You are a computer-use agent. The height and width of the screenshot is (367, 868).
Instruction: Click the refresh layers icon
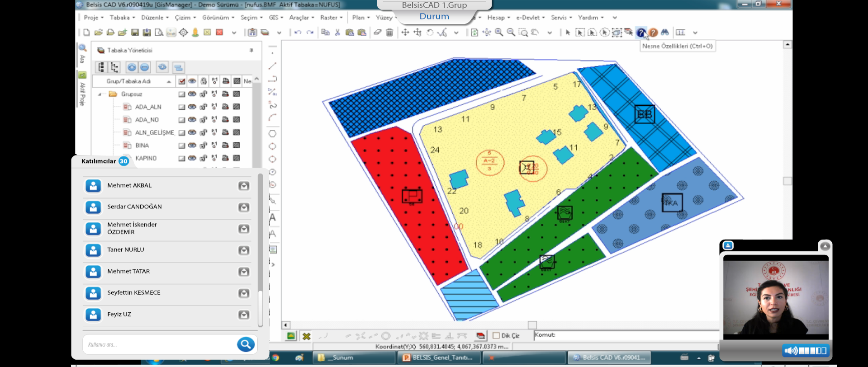pyautogui.click(x=162, y=67)
